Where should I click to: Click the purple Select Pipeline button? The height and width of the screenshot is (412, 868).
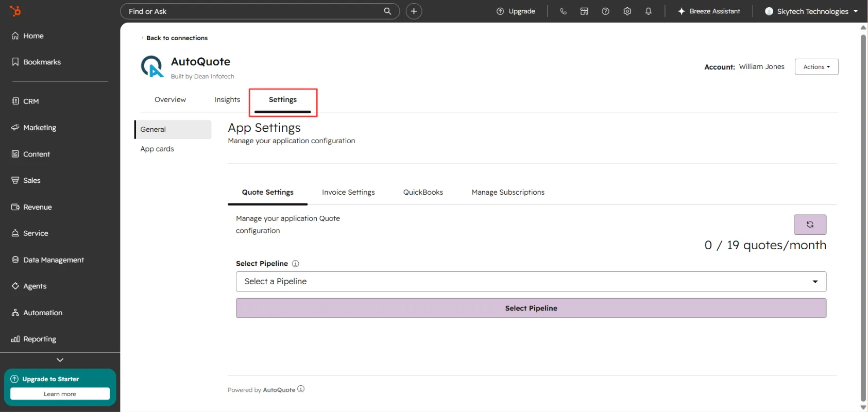(531, 308)
